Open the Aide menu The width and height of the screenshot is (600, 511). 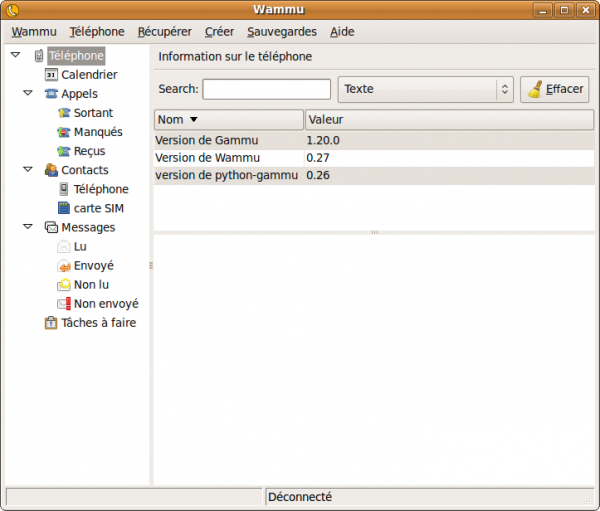[x=342, y=32]
